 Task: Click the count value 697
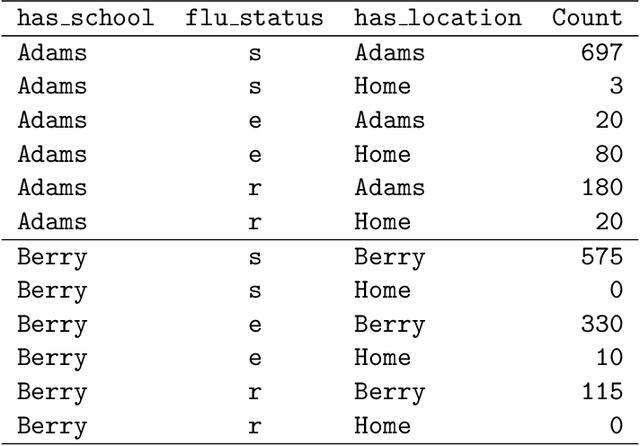coord(601,52)
